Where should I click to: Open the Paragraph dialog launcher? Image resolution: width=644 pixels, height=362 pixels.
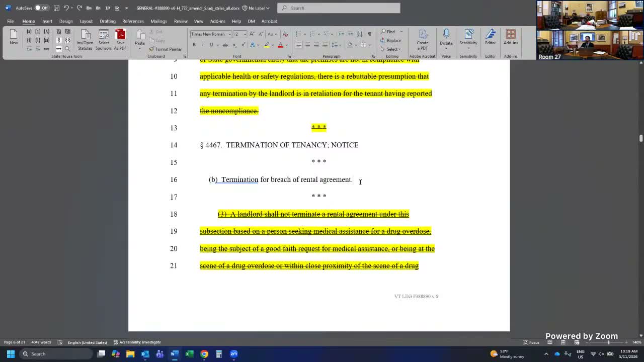pyautogui.click(x=373, y=56)
